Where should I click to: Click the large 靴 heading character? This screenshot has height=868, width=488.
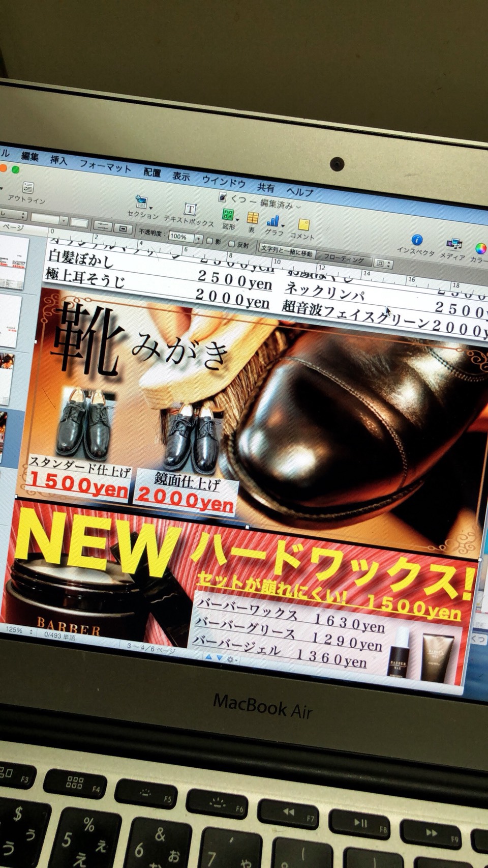pyautogui.click(x=87, y=340)
